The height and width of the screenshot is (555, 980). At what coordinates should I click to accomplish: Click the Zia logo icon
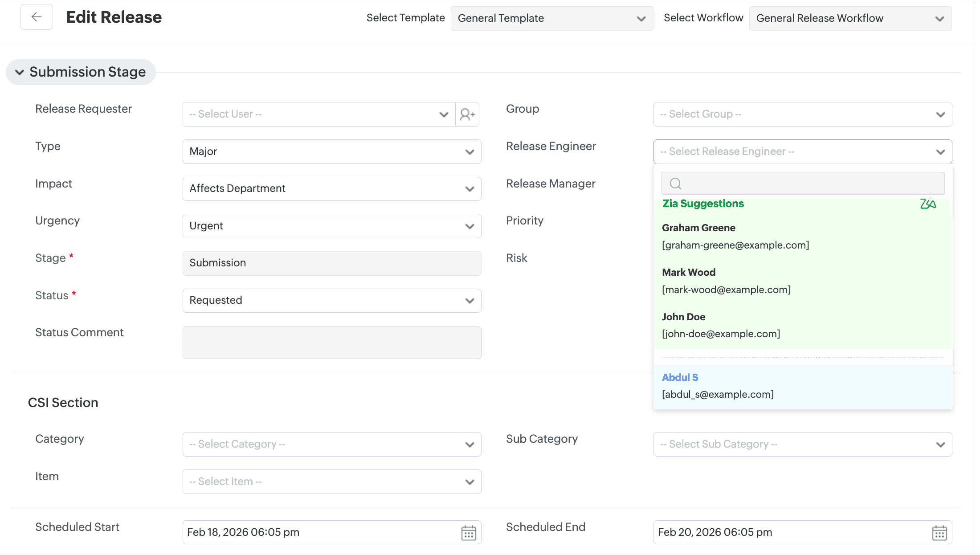(x=928, y=204)
